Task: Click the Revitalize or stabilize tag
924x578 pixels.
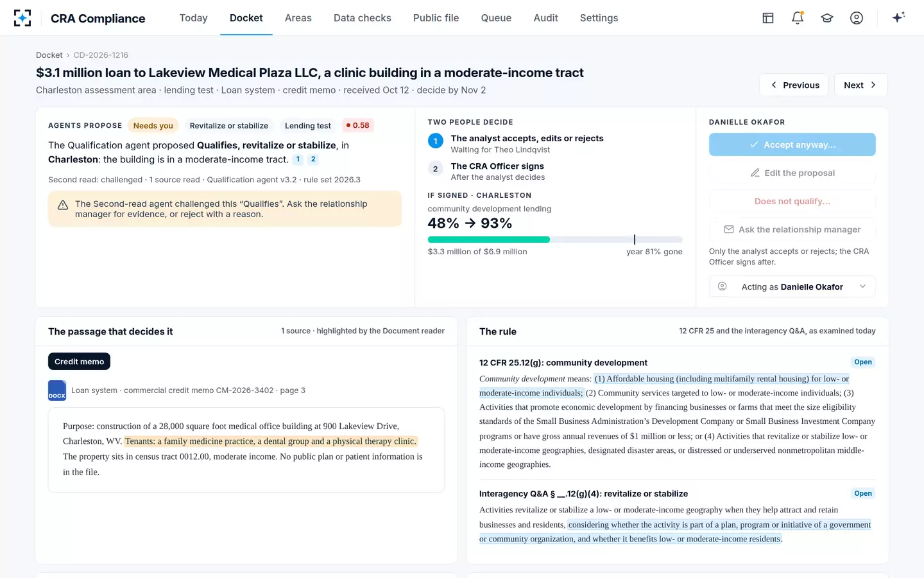Action: (229, 125)
